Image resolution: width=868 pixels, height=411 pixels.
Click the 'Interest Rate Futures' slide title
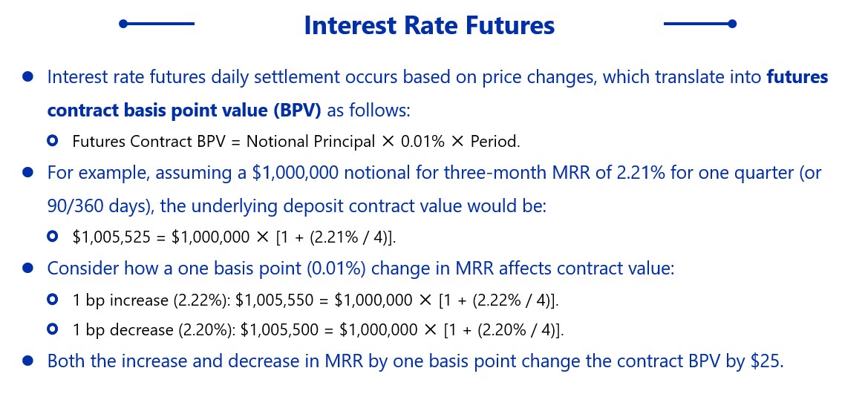click(x=429, y=25)
